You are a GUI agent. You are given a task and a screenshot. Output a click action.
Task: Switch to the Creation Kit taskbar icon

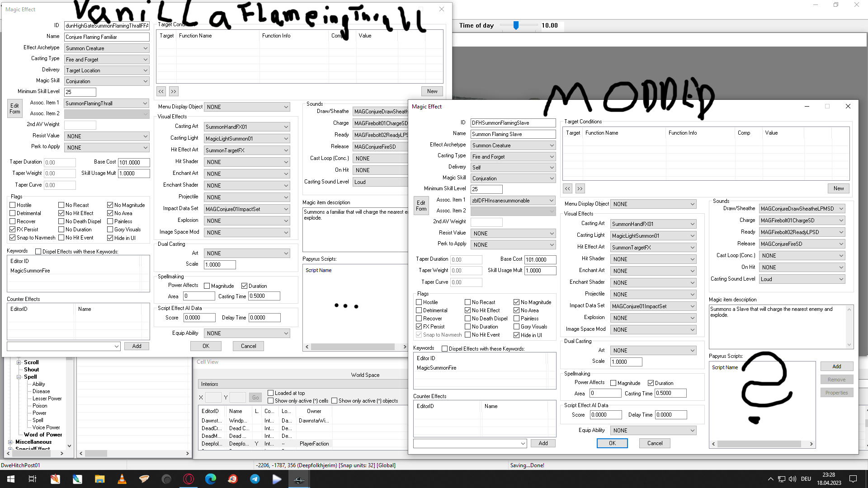coord(299,479)
